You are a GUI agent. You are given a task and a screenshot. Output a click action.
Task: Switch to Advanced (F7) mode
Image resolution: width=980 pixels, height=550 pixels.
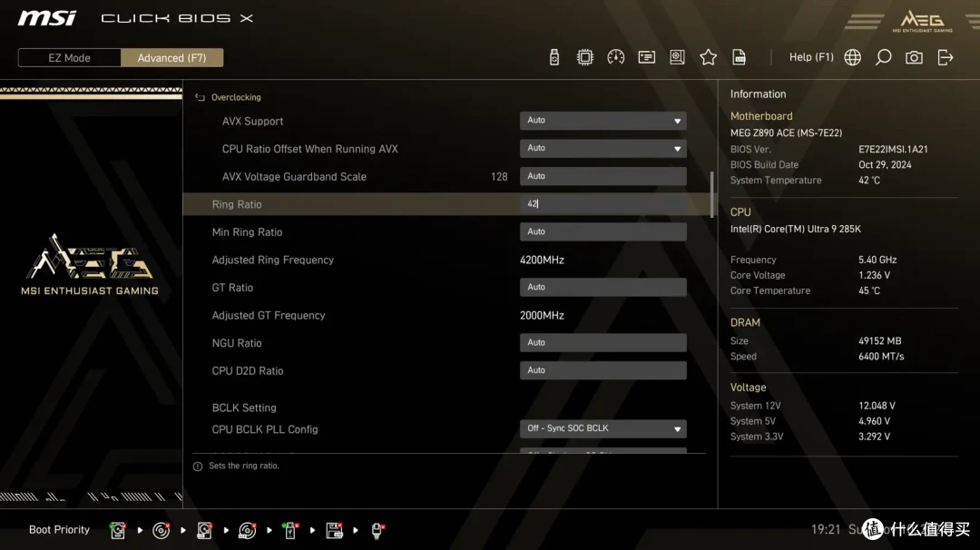pos(171,57)
